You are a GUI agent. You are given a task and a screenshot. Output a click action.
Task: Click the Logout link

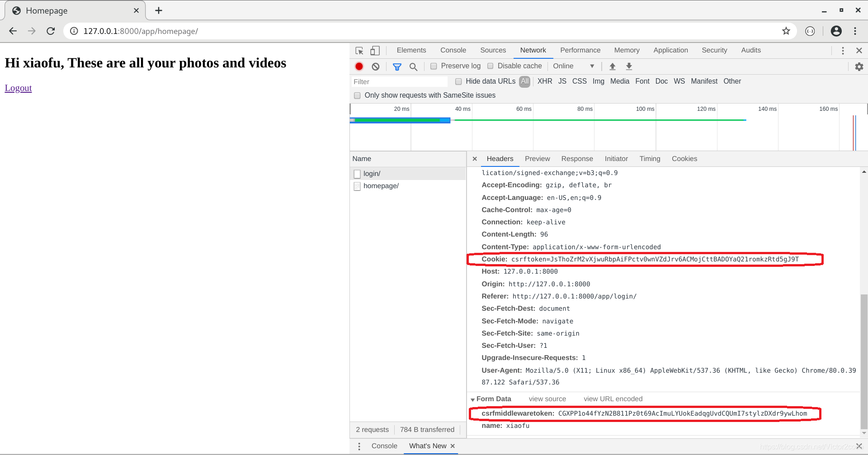(x=18, y=88)
